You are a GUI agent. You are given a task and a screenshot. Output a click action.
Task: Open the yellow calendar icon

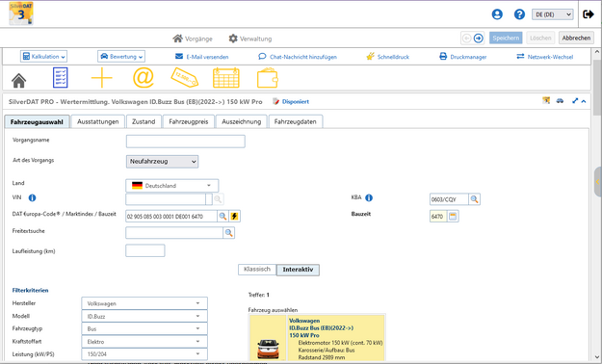point(226,78)
